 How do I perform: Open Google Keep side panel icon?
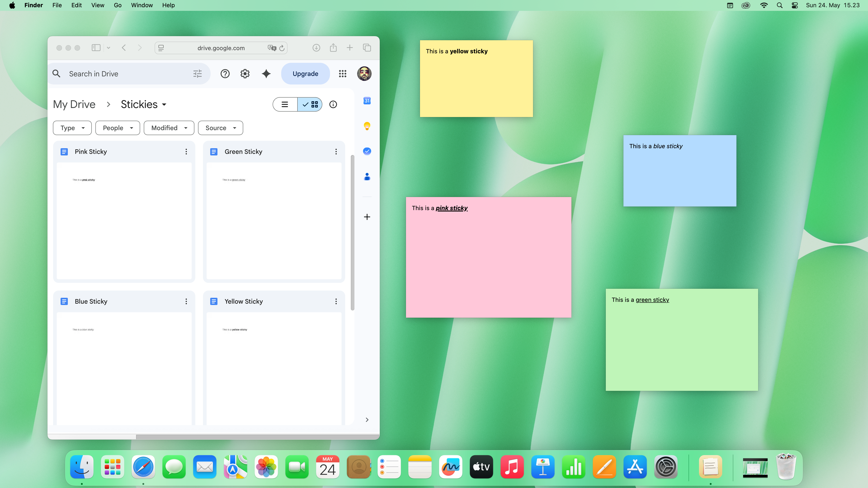pyautogui.click(x=367, y=126)
